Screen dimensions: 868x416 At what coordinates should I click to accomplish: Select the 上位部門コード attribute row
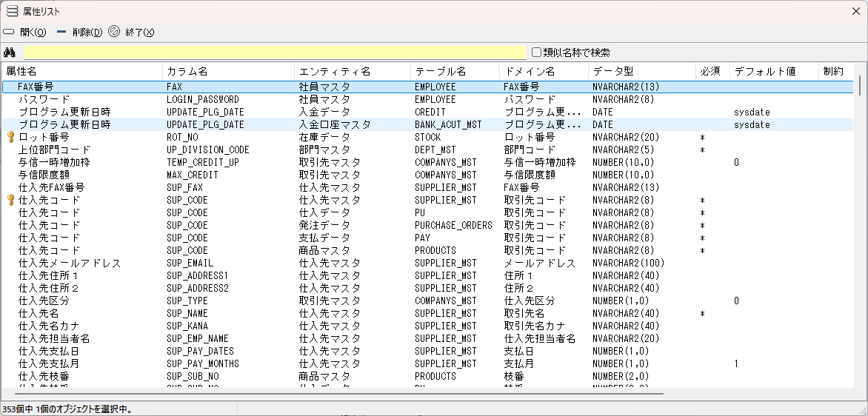428,150
